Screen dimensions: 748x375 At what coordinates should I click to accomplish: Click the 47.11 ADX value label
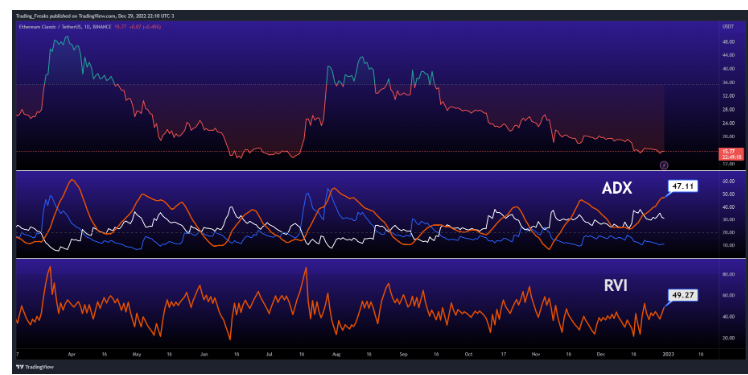click(x=683, y=186)
